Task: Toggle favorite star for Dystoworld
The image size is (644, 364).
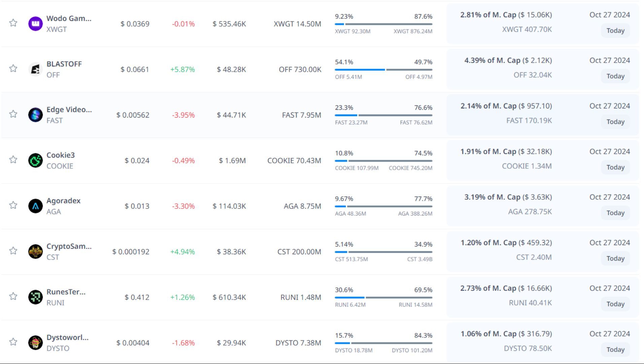Action: tap(13, 342)
